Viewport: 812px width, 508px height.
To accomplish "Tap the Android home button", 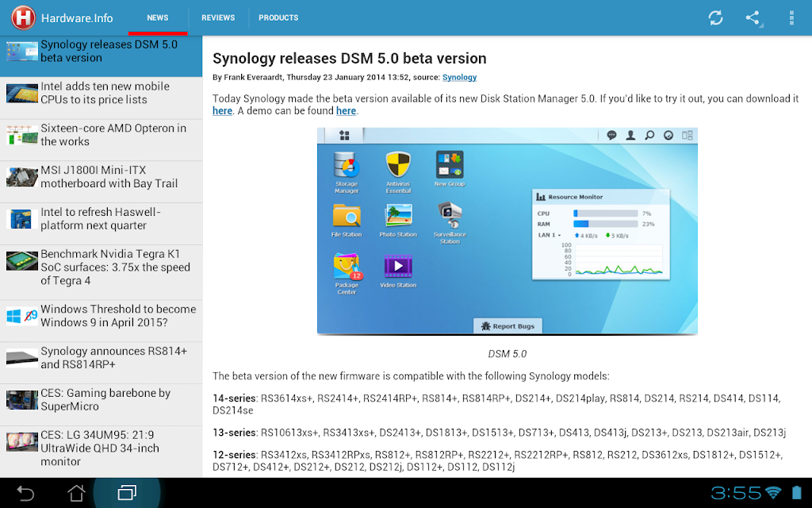I will [x=76, y=493].
